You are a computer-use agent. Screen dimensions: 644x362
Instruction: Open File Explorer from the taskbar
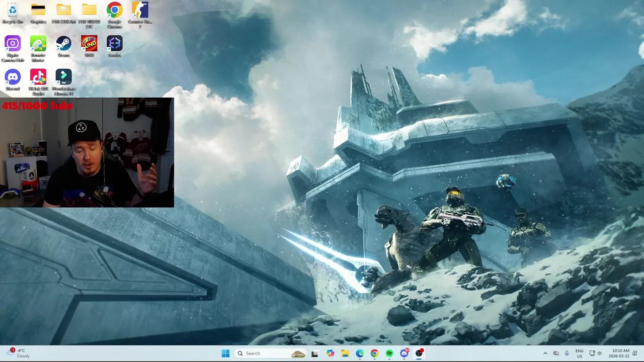coord(345,353)
